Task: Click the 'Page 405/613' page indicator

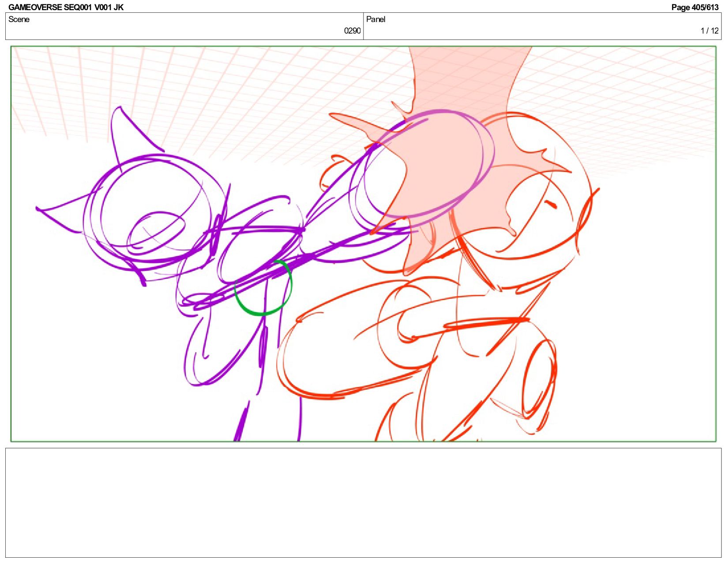Action: (x=695, y=7)
